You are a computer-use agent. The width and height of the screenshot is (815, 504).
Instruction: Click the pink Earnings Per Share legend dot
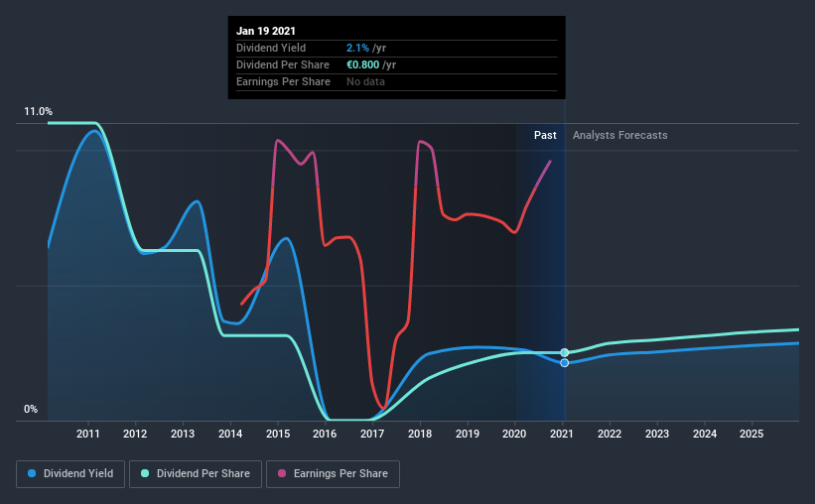pos(282,473)
